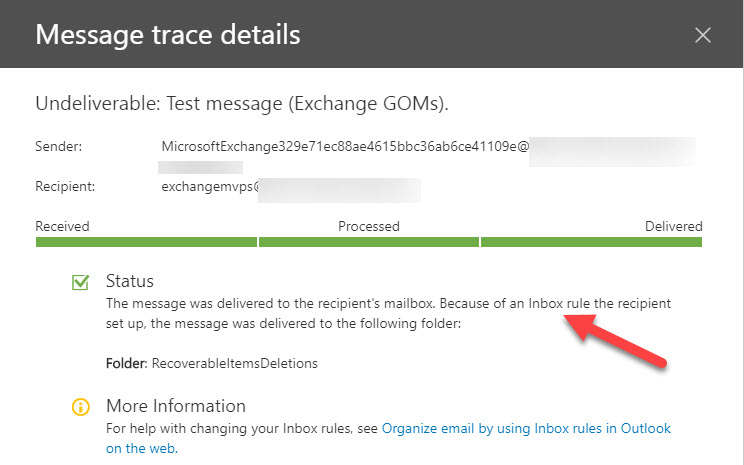
Task: Click the RecoverableItemsDeletions folder name
Action: click(x=235, y=363)
